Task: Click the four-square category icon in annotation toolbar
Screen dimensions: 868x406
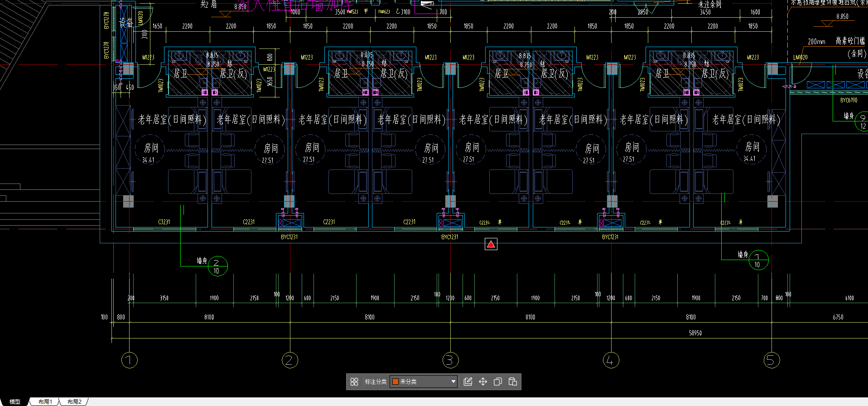Action: pyautogui.click(x=354, y=382)
